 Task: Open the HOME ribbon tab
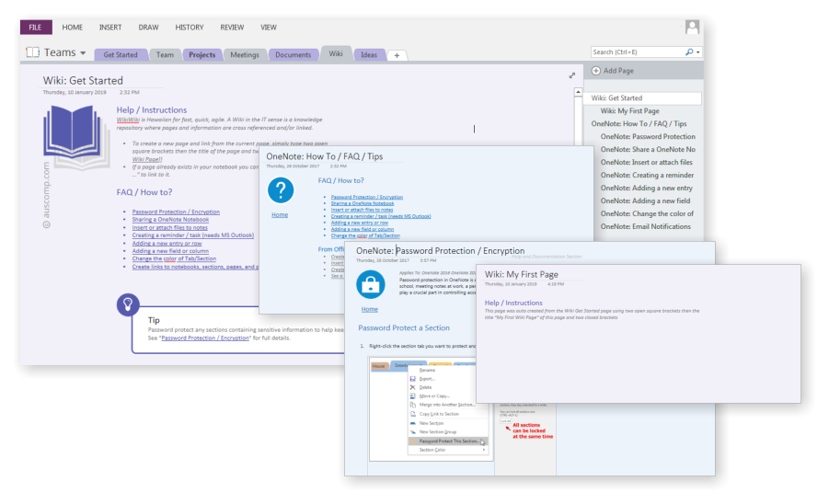click(73, 27)
